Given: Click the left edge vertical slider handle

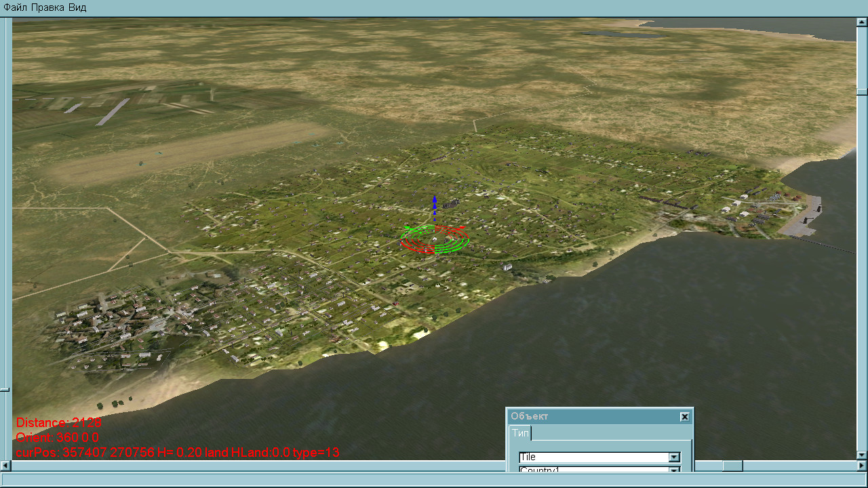Looking at the screenshot, I should 5,390.
